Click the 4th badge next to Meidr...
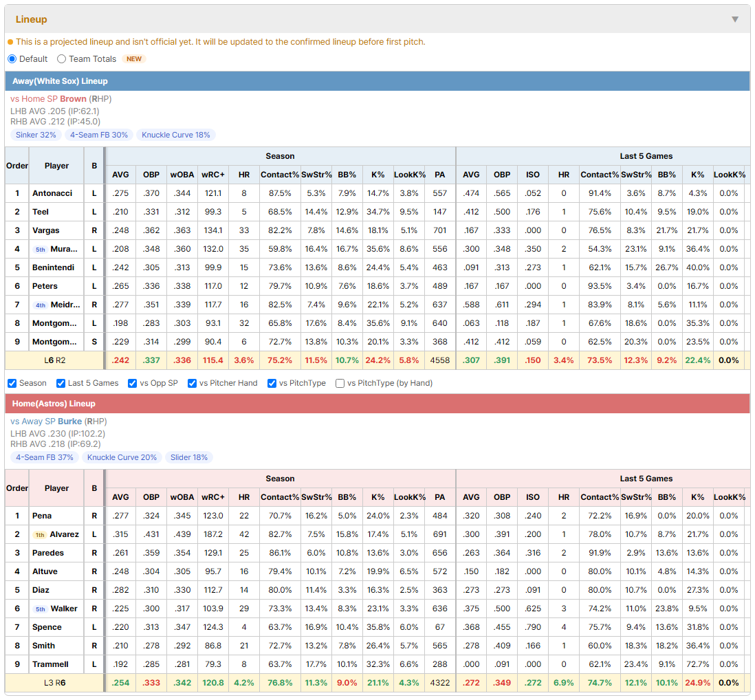 pyautogui.click(x=41, y=305)
